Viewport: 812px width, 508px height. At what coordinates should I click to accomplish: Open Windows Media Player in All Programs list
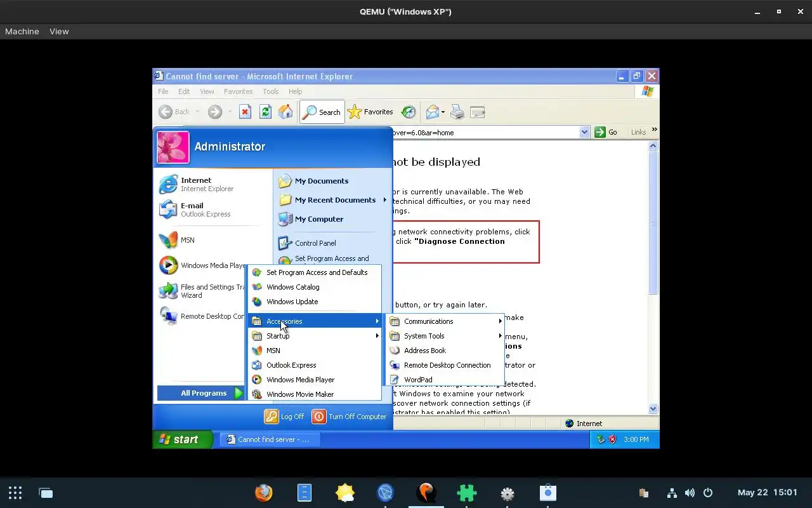pyautogui.click(x=315, y=380)
